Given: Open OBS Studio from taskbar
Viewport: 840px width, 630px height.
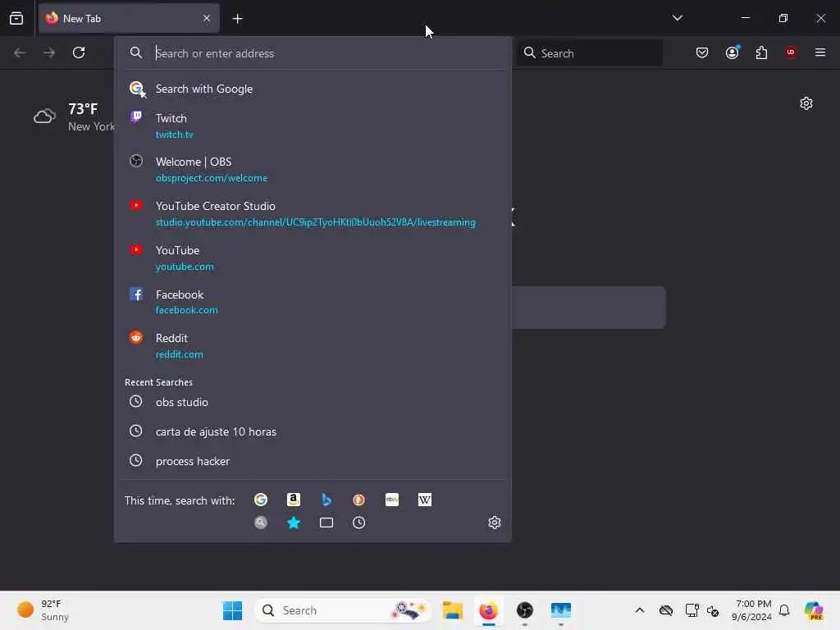Looking at the screenshot, I should point(524,610).
